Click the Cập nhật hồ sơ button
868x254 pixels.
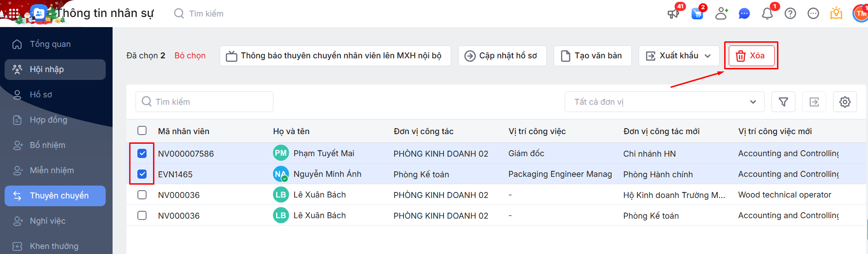[x=502, y=56]
